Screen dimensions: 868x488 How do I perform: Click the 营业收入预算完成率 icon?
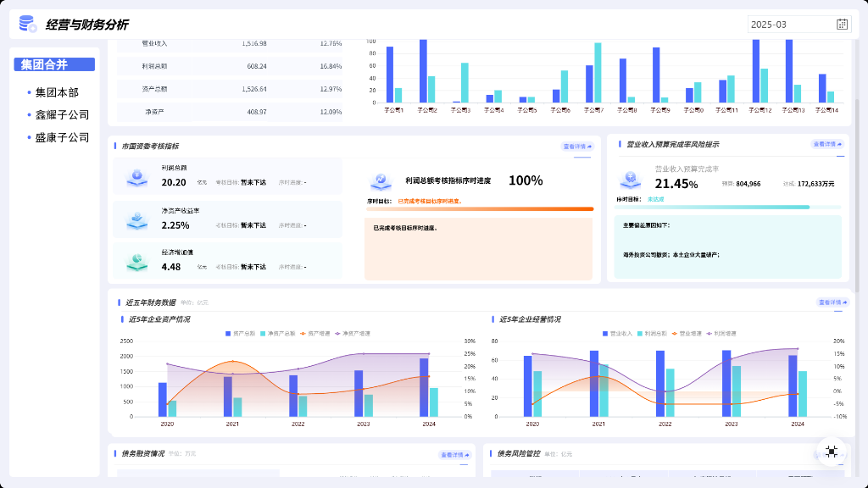pyautogui.click(x=630, y=180)
